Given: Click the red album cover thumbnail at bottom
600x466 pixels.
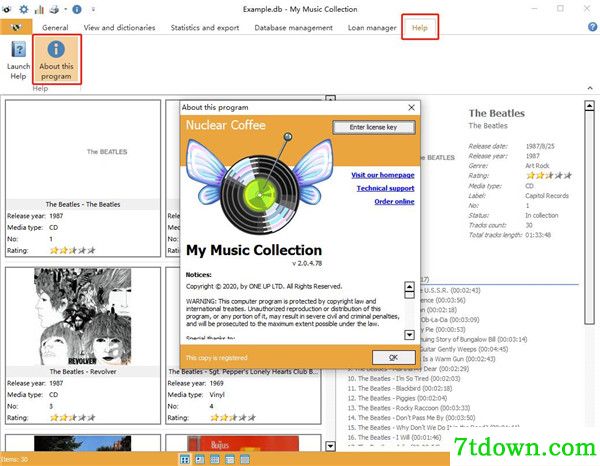Looking at the screenshot, I should pyautogui.click(x=243, y=443).
